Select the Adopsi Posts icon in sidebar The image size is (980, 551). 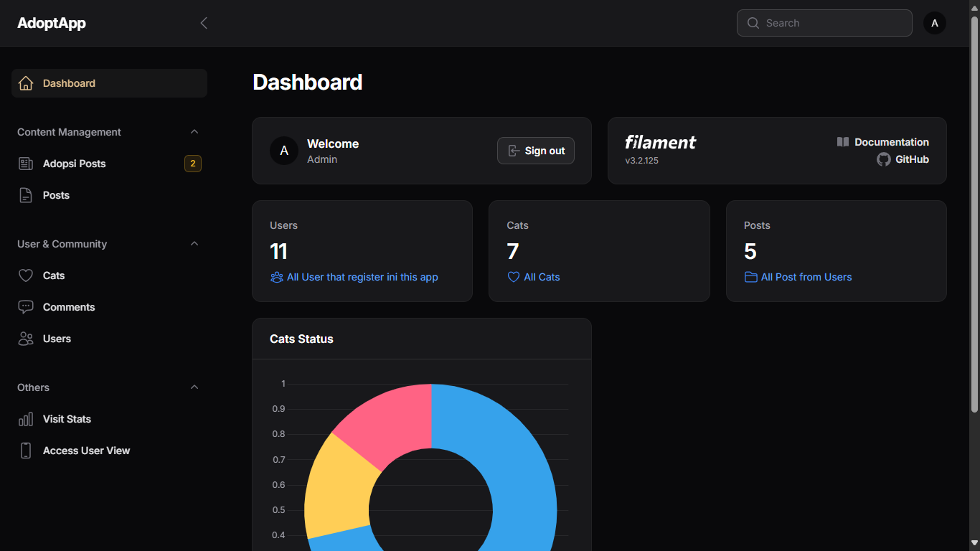tap(26, 163)
